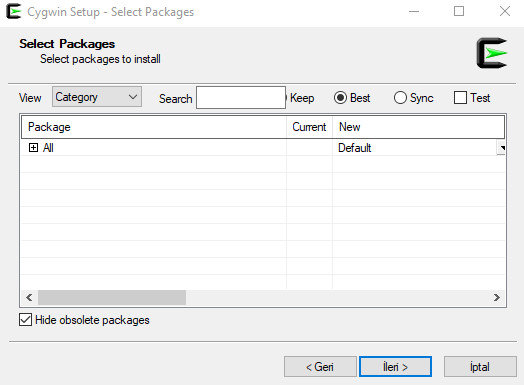
Task: Cancel setup with the İptal button
Action: point(480,367)
